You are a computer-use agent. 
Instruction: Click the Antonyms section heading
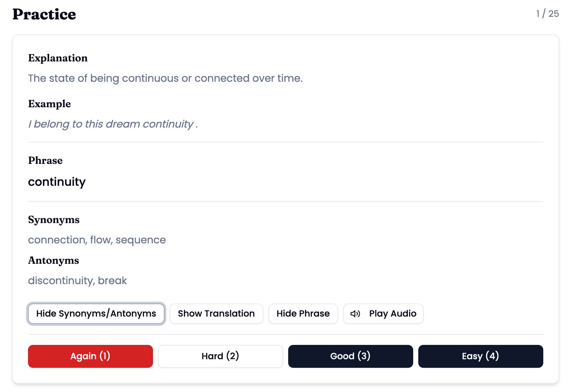pos(53,260)
